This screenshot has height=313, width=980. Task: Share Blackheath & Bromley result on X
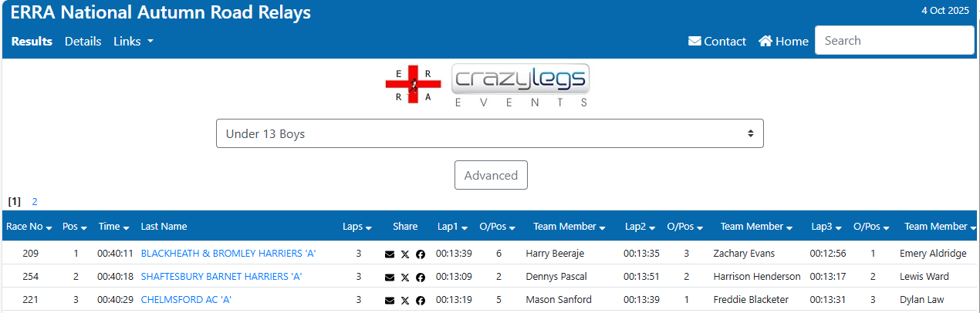click(x=405, y=254)
